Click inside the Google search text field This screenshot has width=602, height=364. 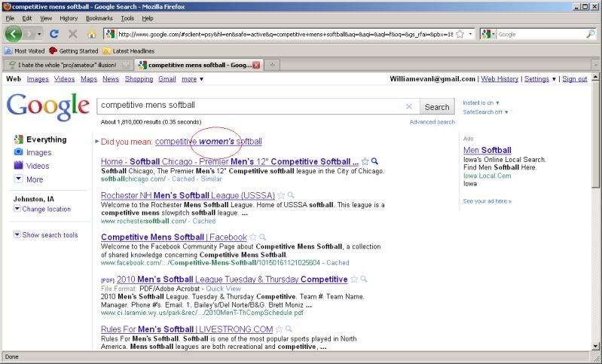[x=249, y=106]
